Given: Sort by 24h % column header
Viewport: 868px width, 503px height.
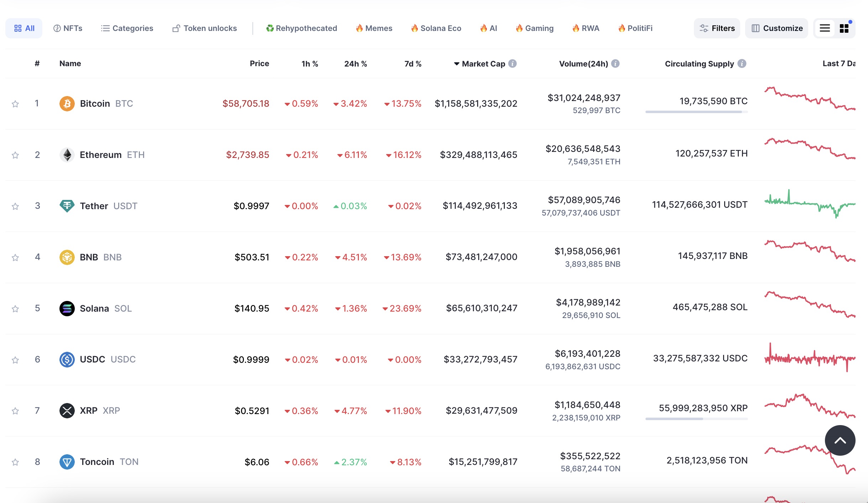Looking at the screenshot, I should pos(355,64).
